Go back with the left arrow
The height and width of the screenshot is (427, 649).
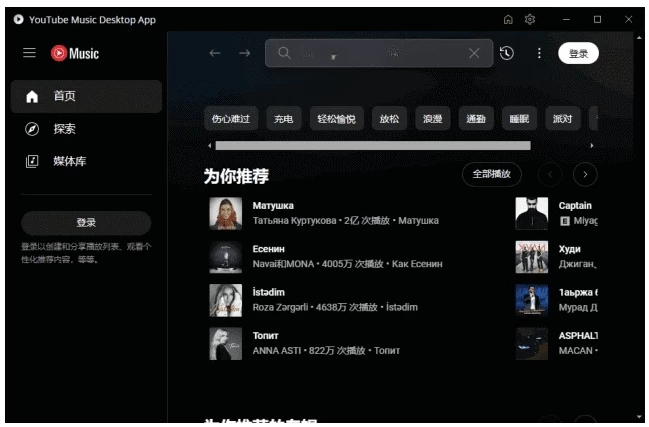214,53
